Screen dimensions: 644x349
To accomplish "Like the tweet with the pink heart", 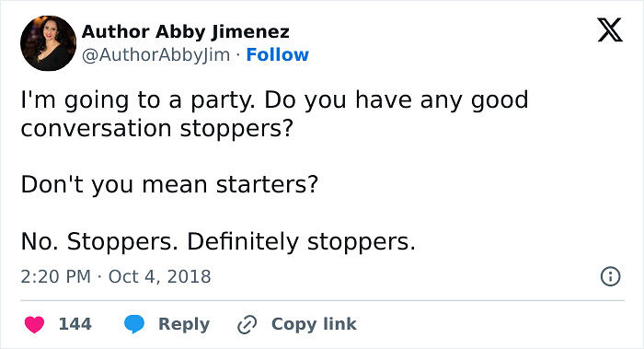I will [35, 324].
